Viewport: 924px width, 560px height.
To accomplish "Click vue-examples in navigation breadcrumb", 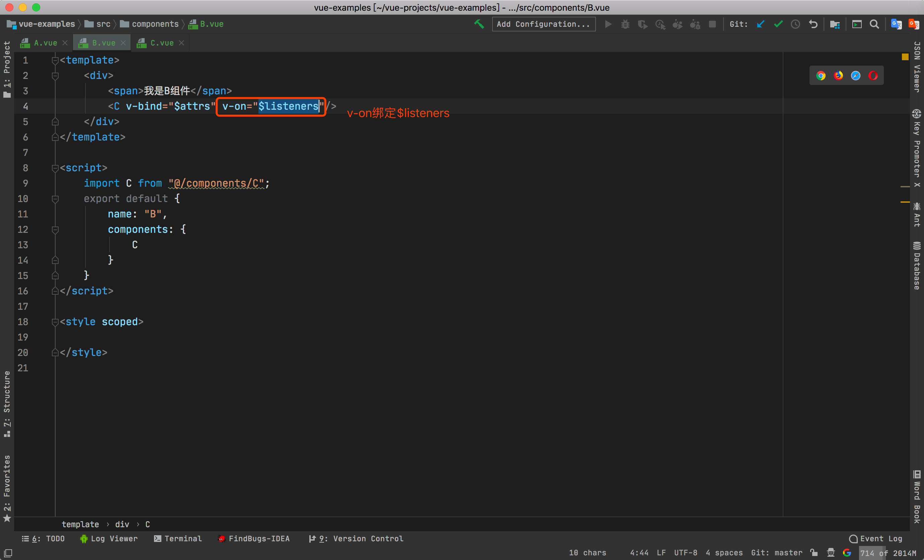I will [x=41, y=24].
